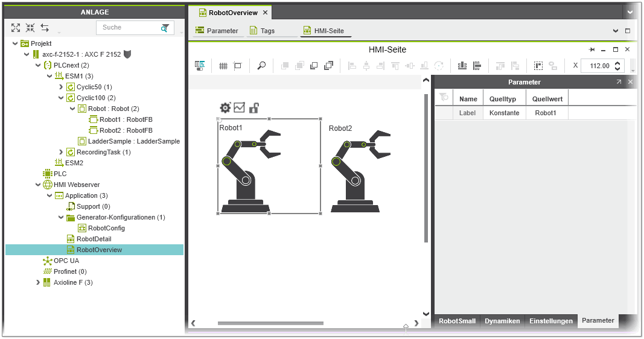644x339 pixels.
Task: Open the gear settings icon above Robot1
Action: (x=225, y=108)
